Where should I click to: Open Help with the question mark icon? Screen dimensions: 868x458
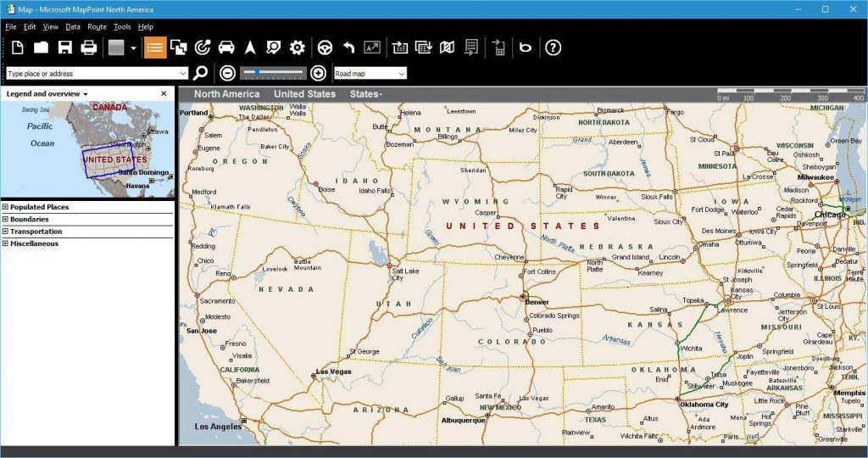(x=553, y=47)
